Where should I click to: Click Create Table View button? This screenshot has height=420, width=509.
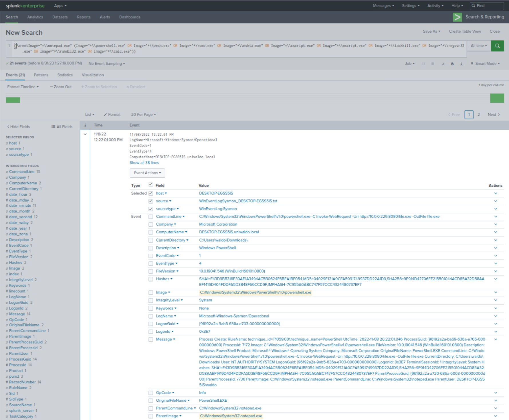click(x=465, y=31)
